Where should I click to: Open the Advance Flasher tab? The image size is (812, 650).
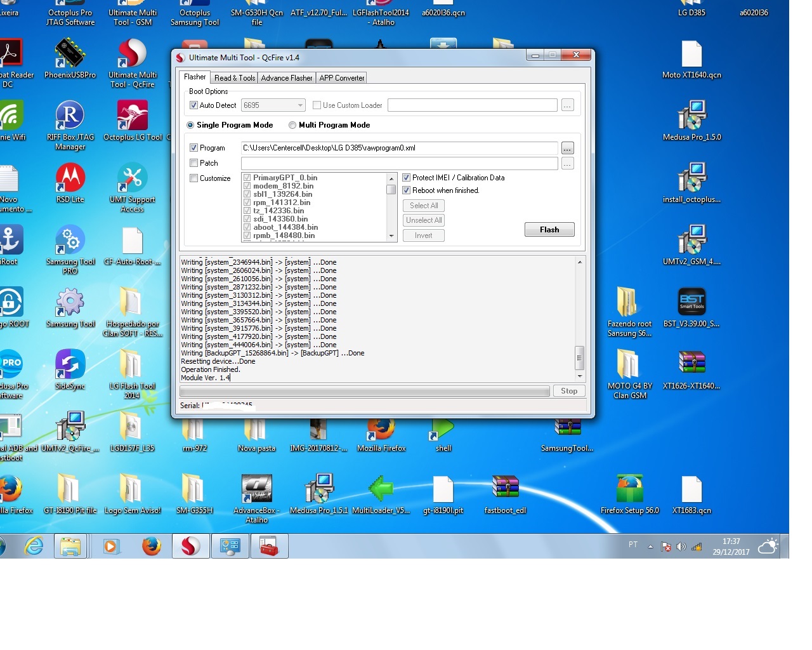tap(287, 78)
